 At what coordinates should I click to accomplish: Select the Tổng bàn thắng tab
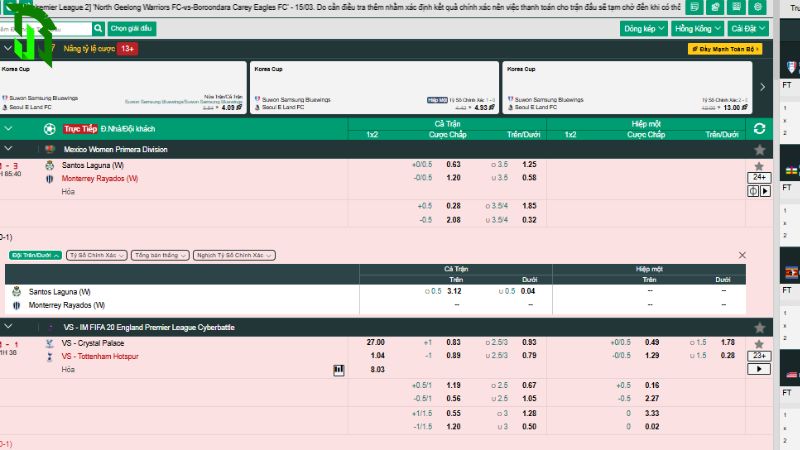[x=160, y=256]
